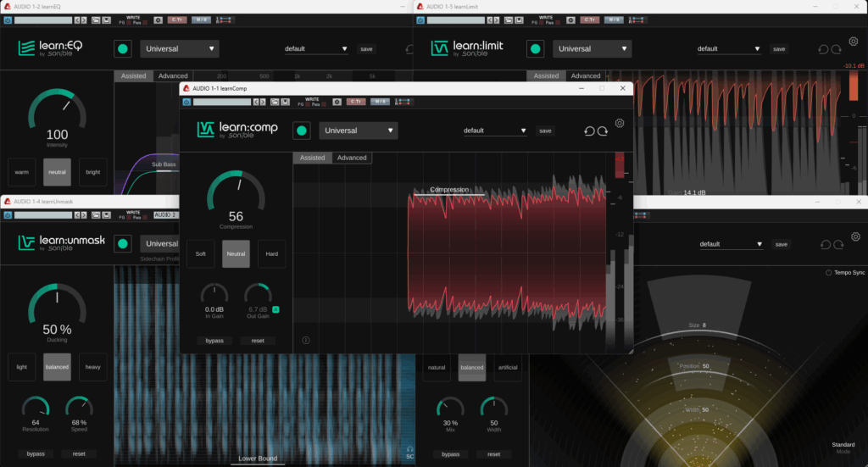The image size is (868, 467).
Task: Enable the Tempo Sync radio option
Action: [828, 272]
